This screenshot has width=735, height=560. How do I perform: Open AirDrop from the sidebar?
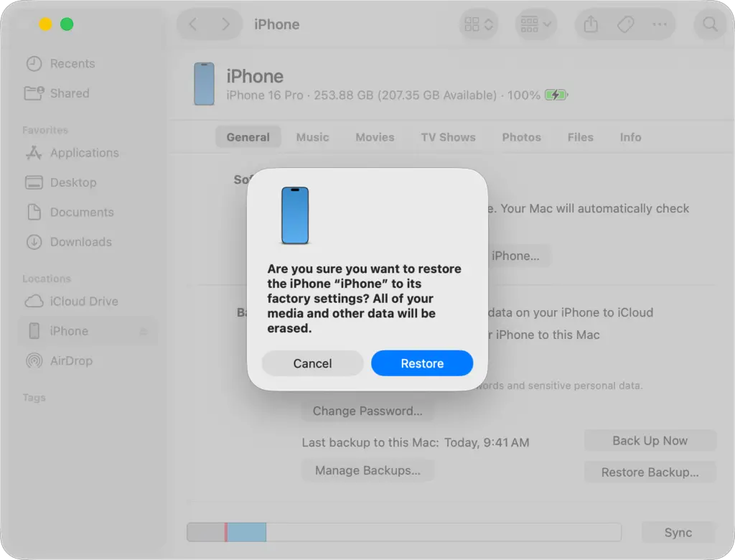click(70, 361)
